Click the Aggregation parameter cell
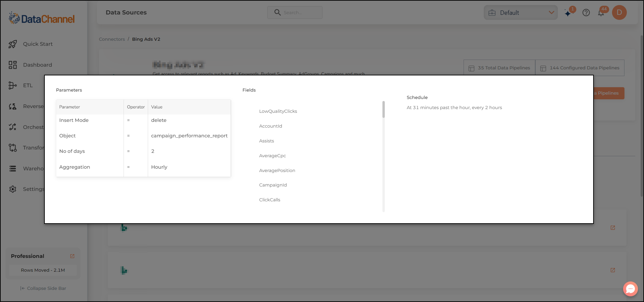Viewport: 644px width, 302px height. pos(90,167)
